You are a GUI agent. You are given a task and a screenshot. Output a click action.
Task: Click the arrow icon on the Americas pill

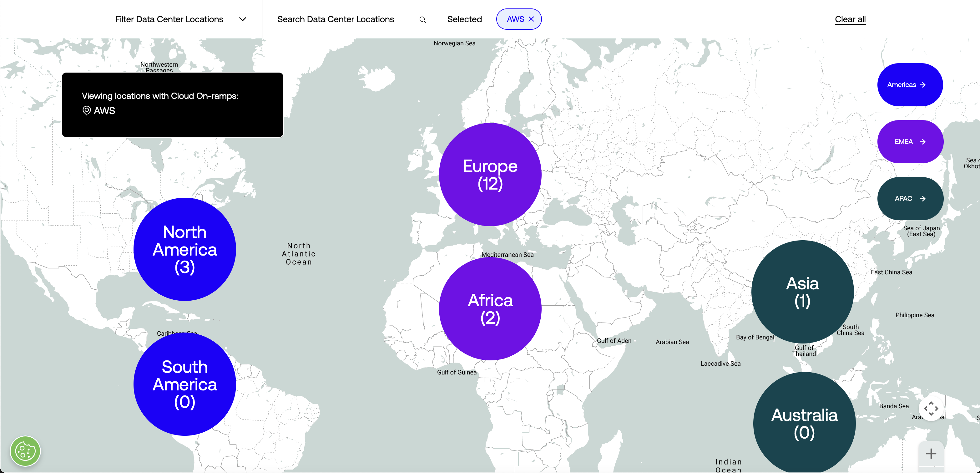click(x=923, y=84)
